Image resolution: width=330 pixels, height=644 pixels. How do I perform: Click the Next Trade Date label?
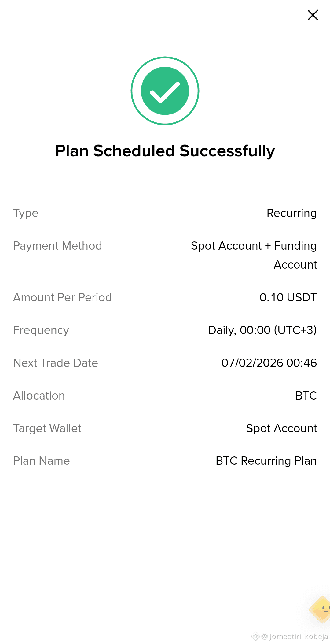point(56,363)
